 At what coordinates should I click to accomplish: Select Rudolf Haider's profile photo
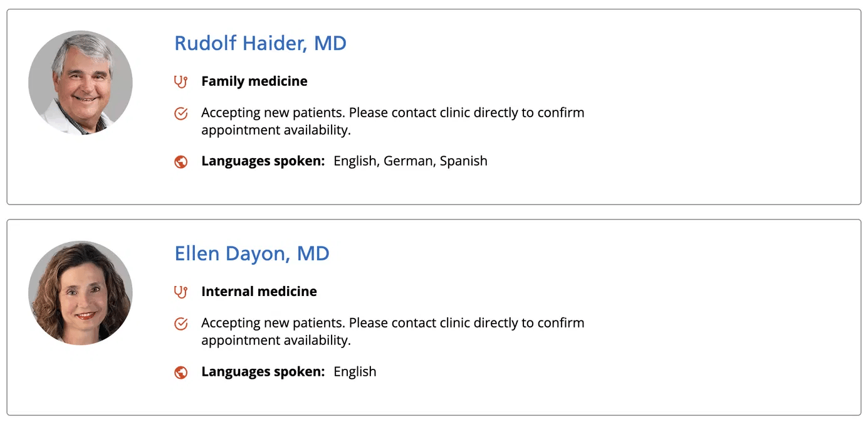[80, 83]
